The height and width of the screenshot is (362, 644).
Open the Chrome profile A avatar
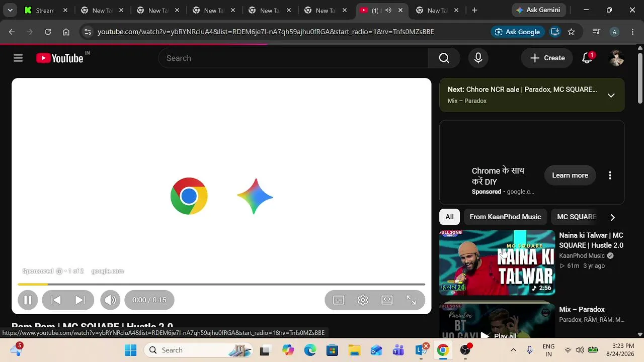point(614,32)
